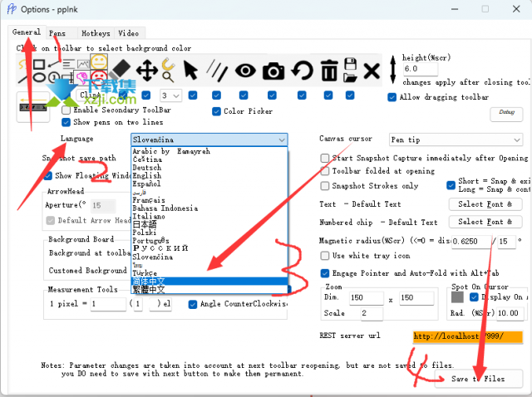Select 繁體中文 in the language list
This screenshot has height=397, width=532.
pos(209,290)
